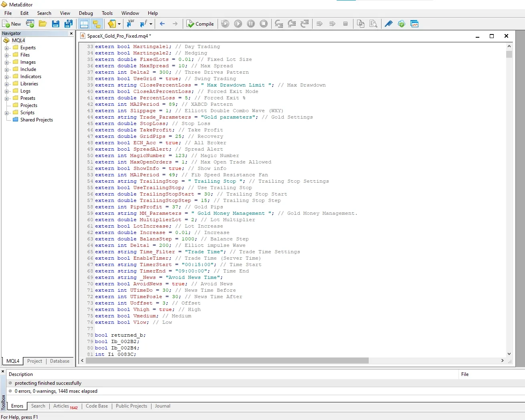Click the New file button

[12, 24]
